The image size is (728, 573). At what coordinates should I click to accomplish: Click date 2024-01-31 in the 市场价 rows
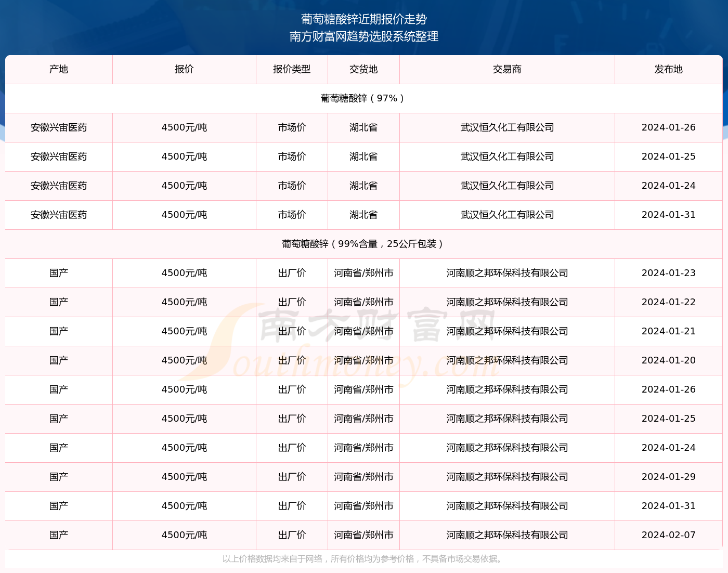(668, 215)
